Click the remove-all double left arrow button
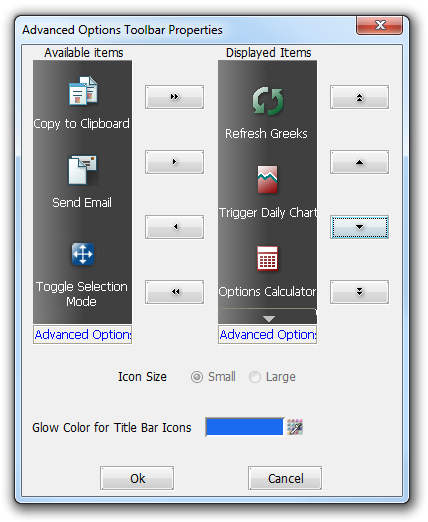Image resolution: width=428 pixels, height=522 pixels. pyautogui.click(x=174, y=292)
